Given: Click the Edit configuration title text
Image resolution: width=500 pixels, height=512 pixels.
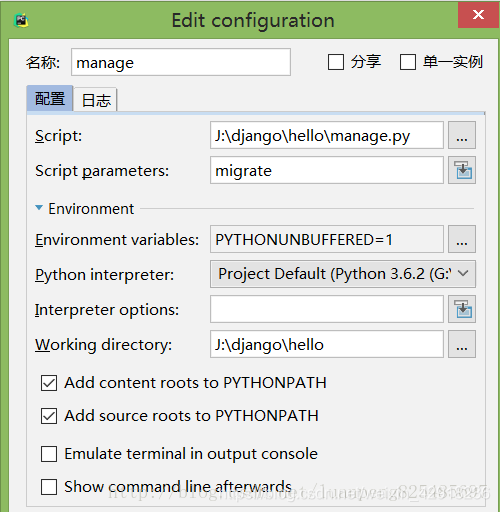Looking at the screenshot, I should [253, 21].
